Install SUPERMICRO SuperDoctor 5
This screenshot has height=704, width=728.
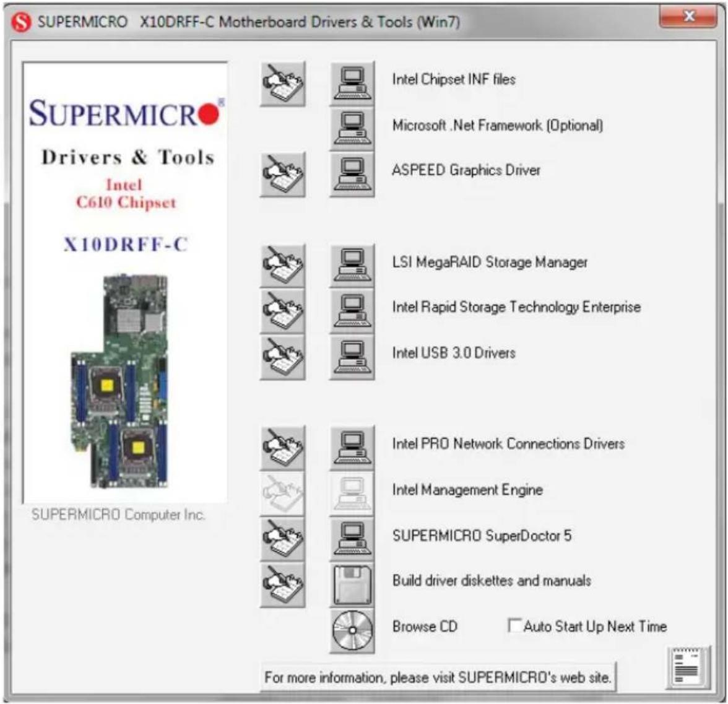coord(352,539)
